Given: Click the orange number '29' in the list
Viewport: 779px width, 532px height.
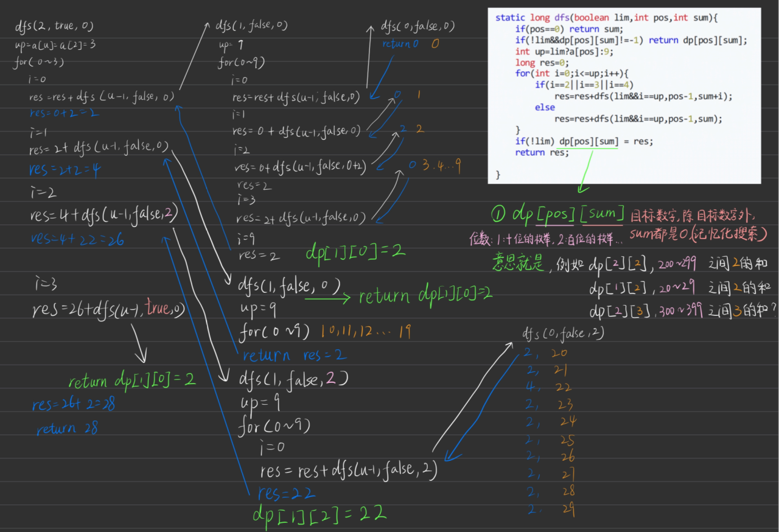Looking at the screenshot, I should point(568,509).
